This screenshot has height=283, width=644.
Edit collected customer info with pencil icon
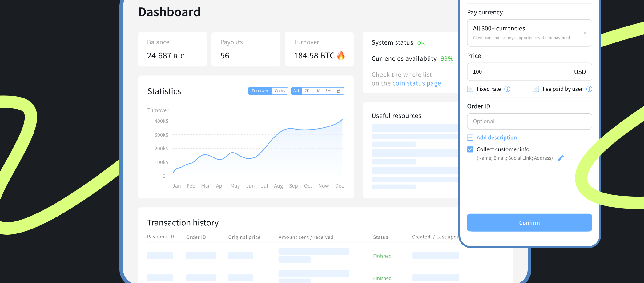[561, 158]
